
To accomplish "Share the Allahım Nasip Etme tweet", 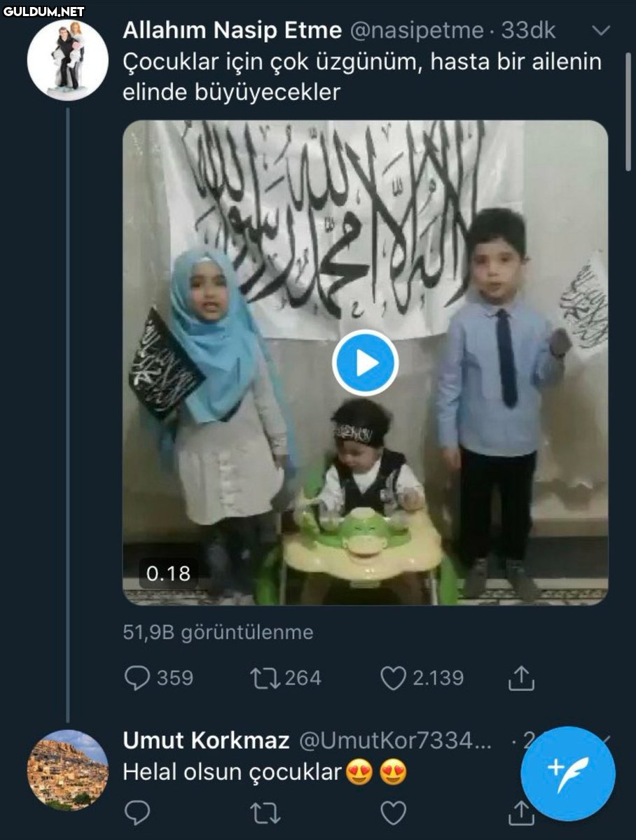I will [521, 678].
